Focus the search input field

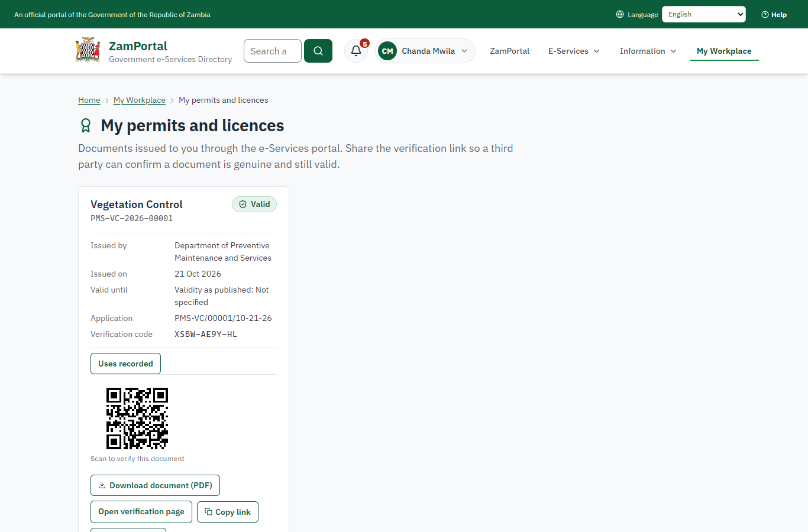click(x=273, y=51)
